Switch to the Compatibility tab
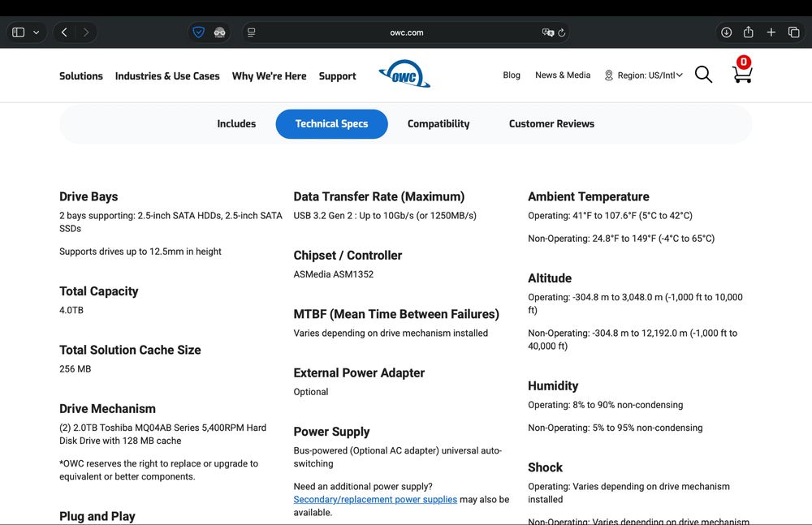Screen dimensions: 812x525 pos(438,123)
